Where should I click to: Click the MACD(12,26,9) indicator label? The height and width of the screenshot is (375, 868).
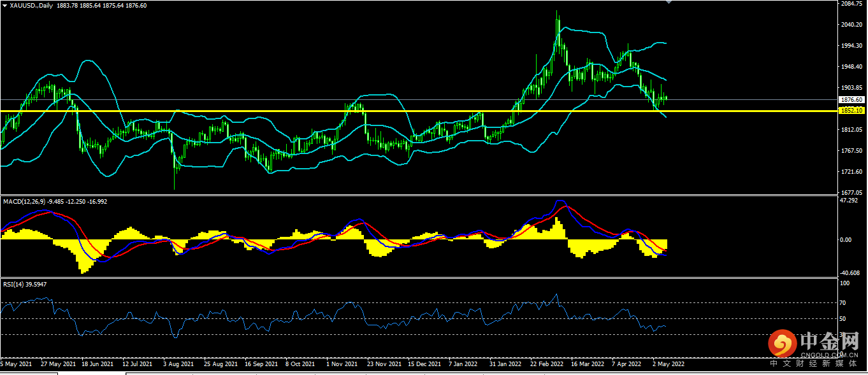tap(24, 201)
